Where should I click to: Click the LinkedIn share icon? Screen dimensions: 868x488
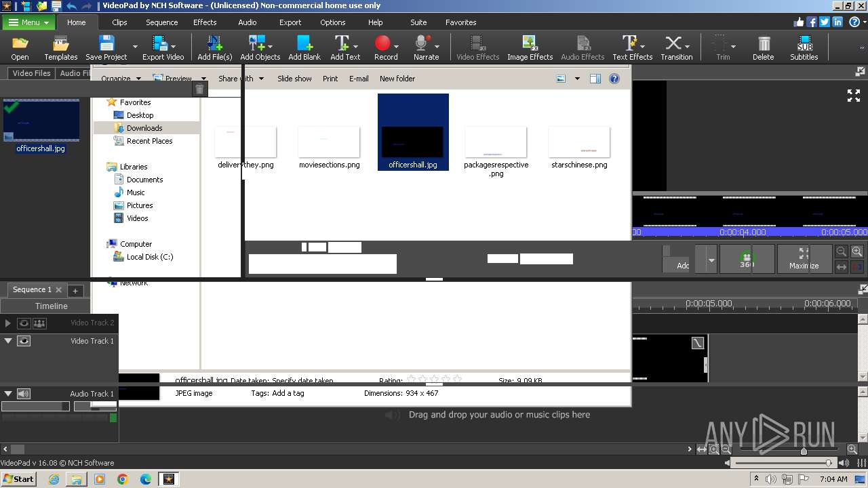(837, 22)
